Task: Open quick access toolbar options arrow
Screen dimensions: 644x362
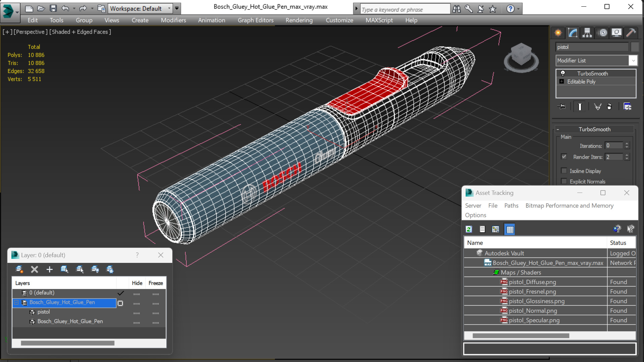Action: click(177, 8)
